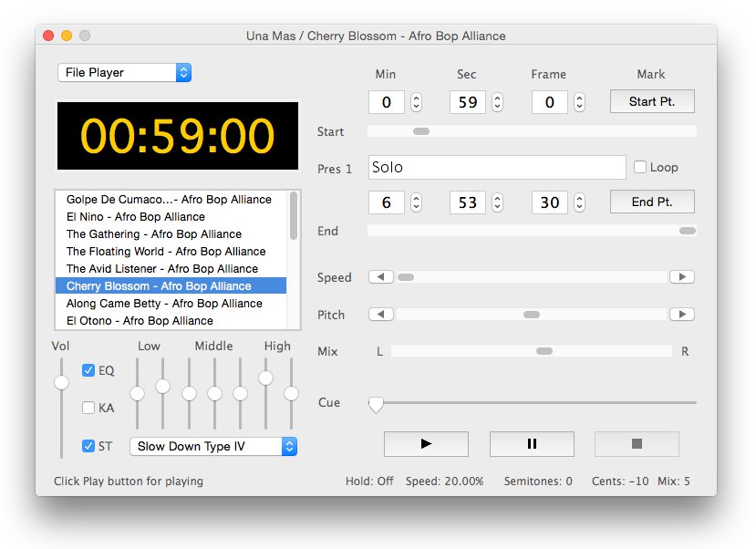
Task: Enable the KA checkbox
Action: pyautogui.click(x=88, y=408)
